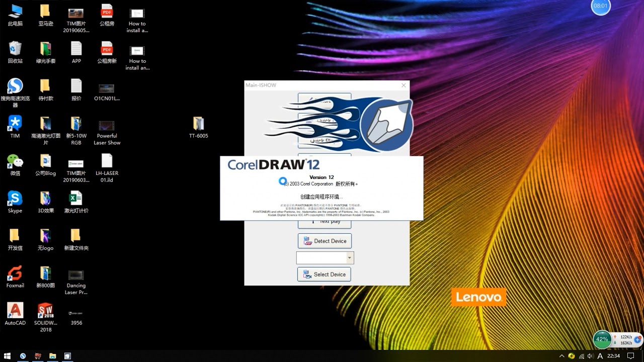
Task: Click the Select Device button
Action: [x=324, y=274]
